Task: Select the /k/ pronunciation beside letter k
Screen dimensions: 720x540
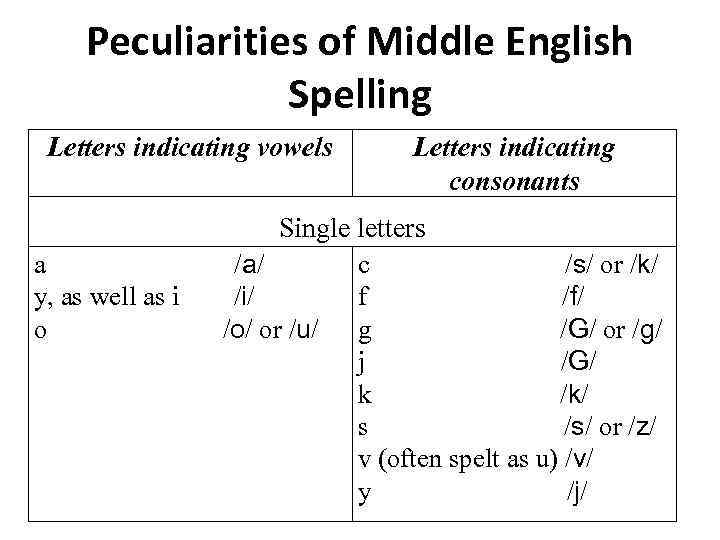Action: [x=573, y=394]
